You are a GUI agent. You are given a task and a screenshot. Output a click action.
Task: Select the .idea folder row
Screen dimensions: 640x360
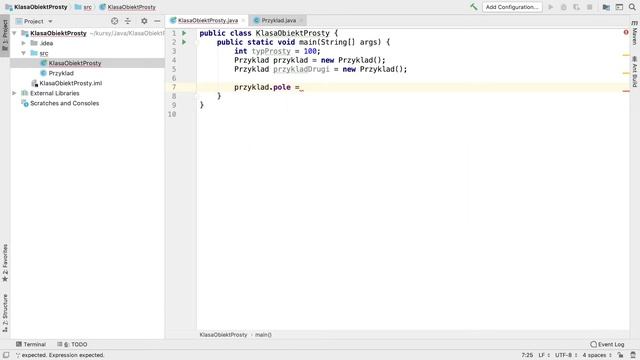coord(87,43)
